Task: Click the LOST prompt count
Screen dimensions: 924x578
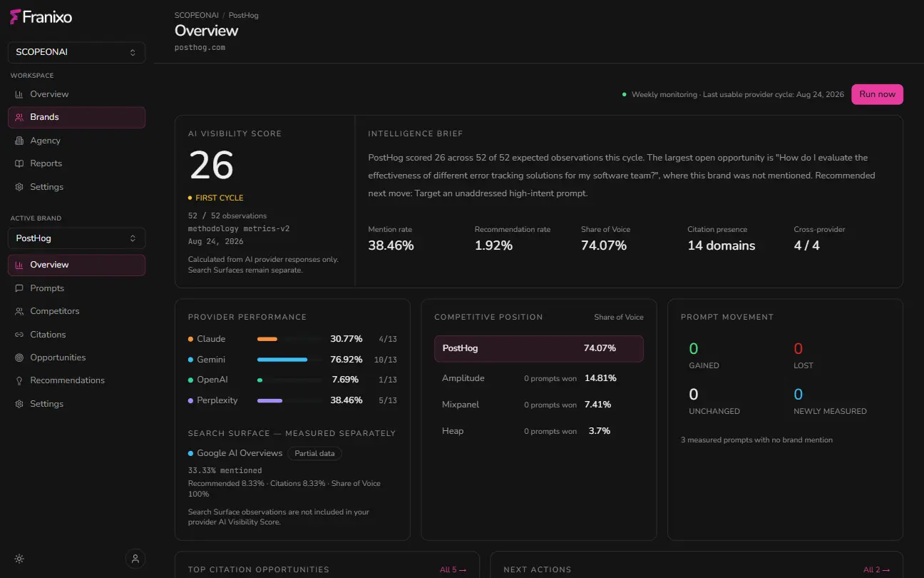Action: 799,349
